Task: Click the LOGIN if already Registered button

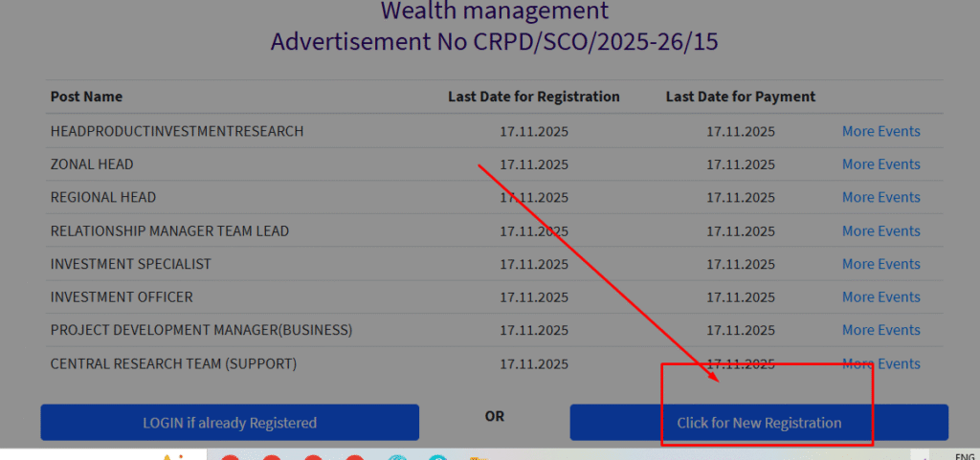Action: 230,422
